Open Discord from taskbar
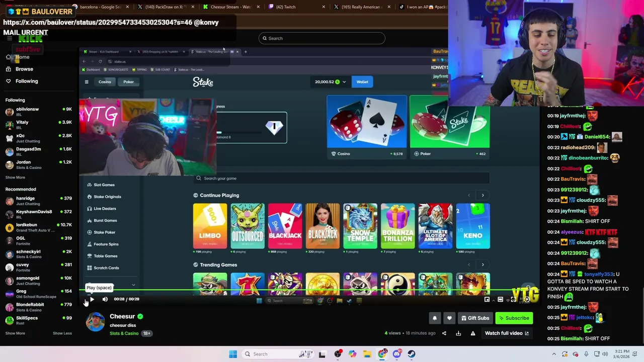The height and width of the screenshot is (362, 644). (x=397, y=354)
